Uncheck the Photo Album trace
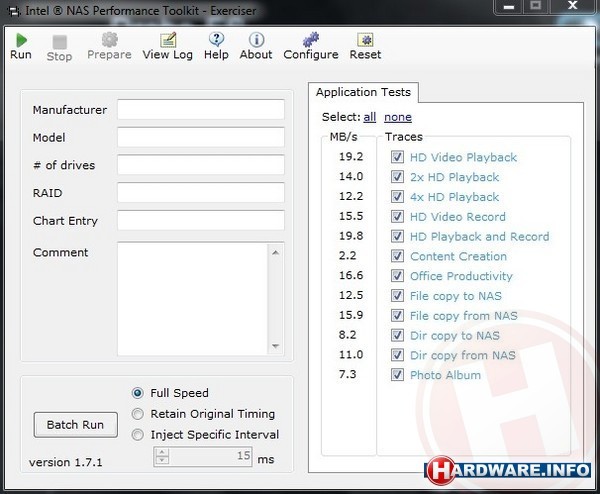Screen dimensions: 600x494 click(397, 375)
